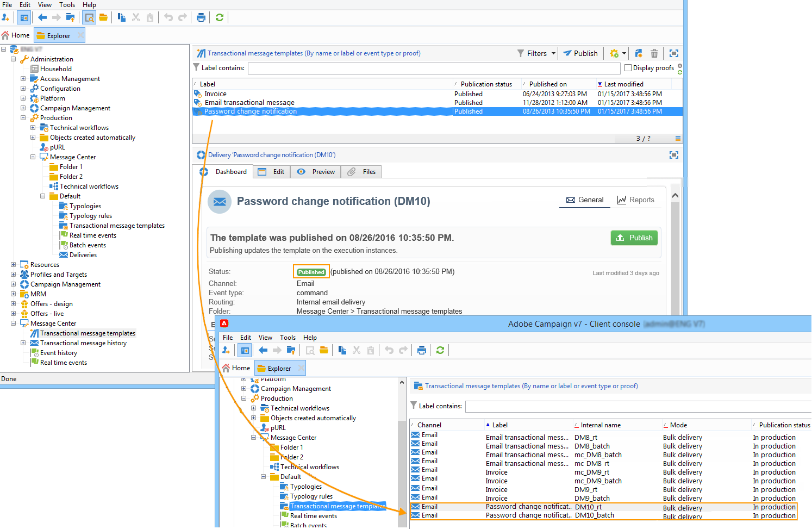
Task: Click the maximize frame icon in Delivery header
Action: (674, 155)
